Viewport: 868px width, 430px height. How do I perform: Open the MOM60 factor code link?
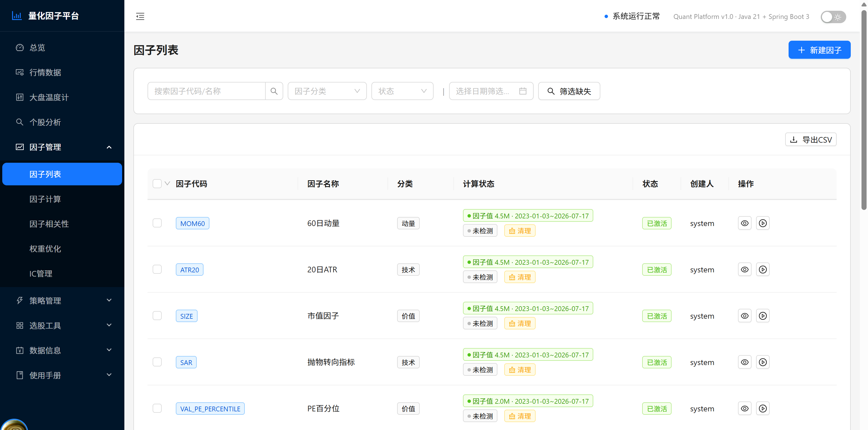pyautogui.click(x=192, y=223)
